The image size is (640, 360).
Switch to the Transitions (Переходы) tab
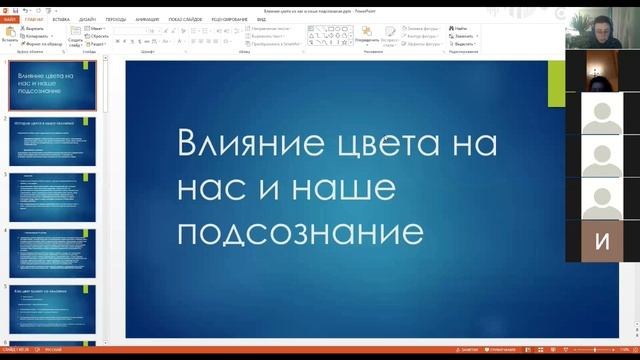point(116,19)
